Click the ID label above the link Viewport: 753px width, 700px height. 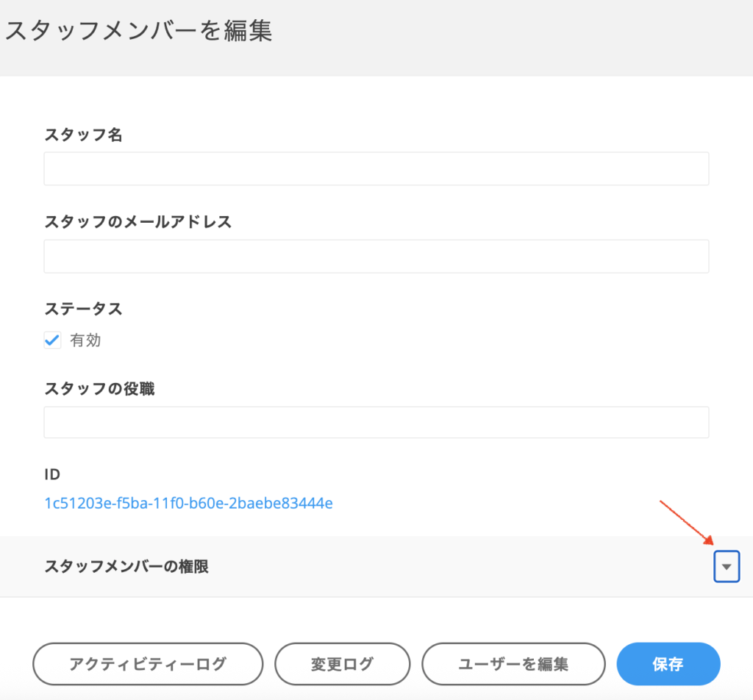(x=53, y=474)
